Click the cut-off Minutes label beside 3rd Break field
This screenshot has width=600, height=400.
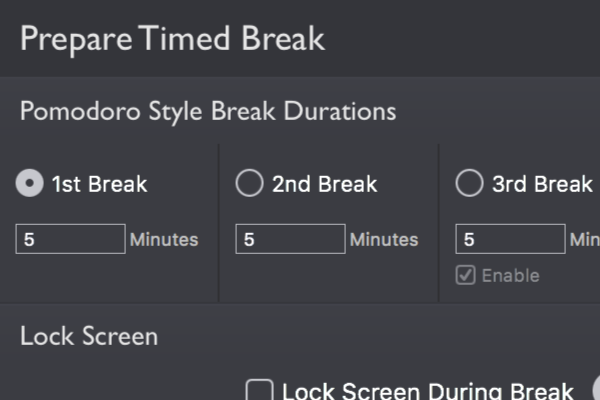pos(585,240)
